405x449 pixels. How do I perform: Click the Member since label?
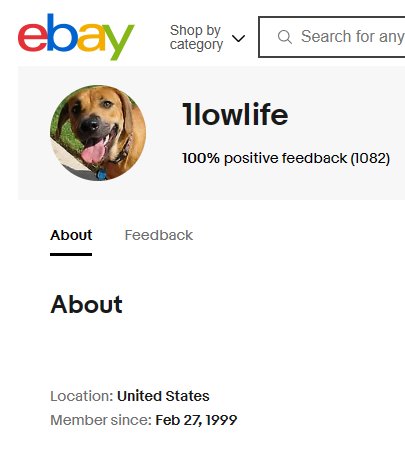point(101,420)
